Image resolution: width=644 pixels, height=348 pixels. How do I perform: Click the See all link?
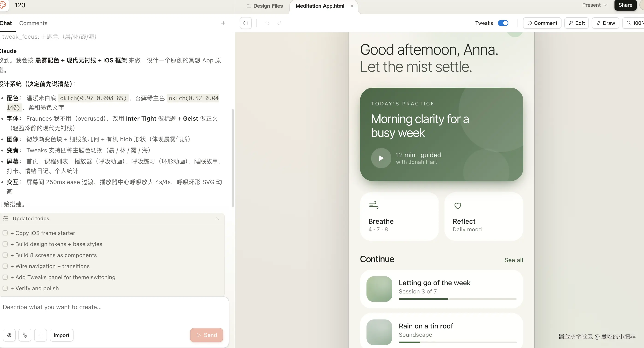point(514,260)
